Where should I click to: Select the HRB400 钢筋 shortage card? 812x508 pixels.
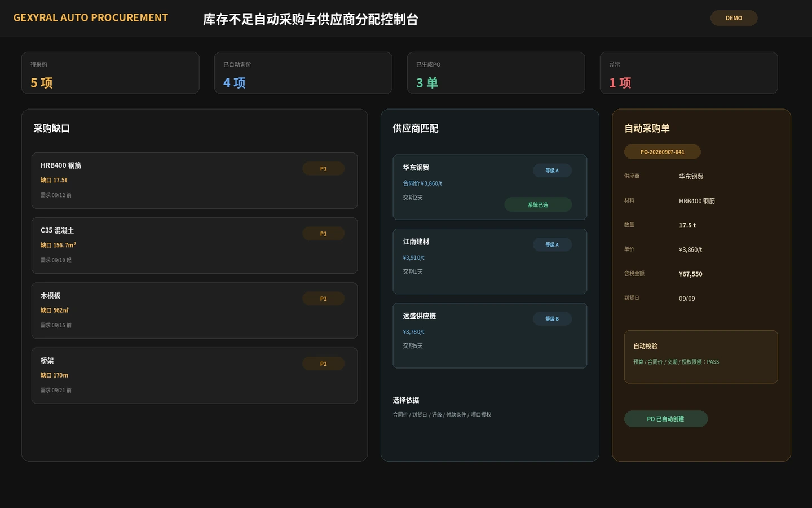(x=195, y=181)
